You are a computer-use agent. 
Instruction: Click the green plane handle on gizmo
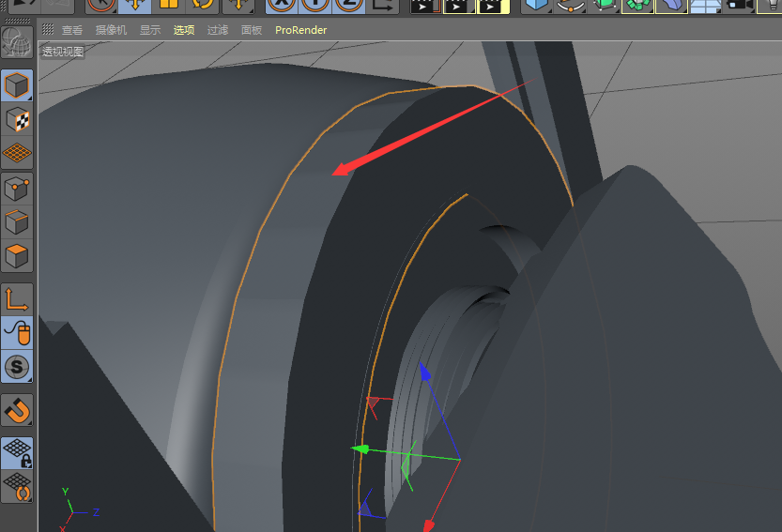pyautogui.click(x=406, y=467)
